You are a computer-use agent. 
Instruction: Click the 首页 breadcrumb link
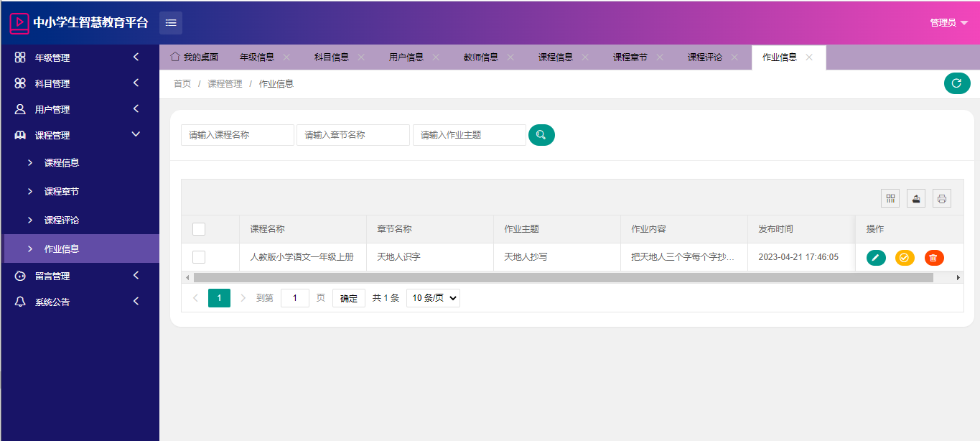[x=182, y=84]
